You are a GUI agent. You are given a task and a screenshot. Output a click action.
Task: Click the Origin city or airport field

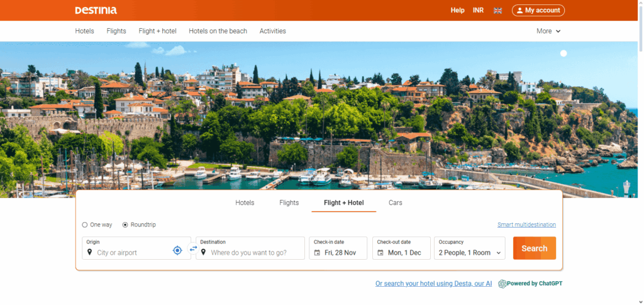pos(132,253)
